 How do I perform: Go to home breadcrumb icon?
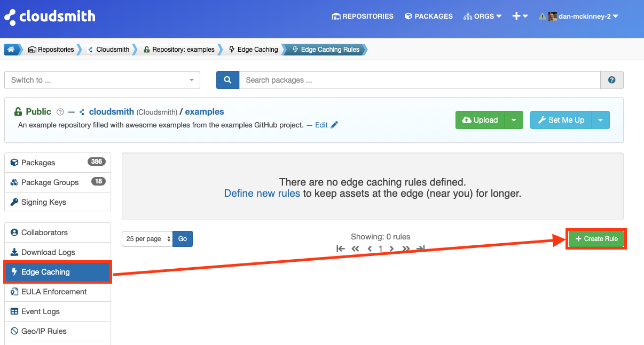(x=11, y=50)
